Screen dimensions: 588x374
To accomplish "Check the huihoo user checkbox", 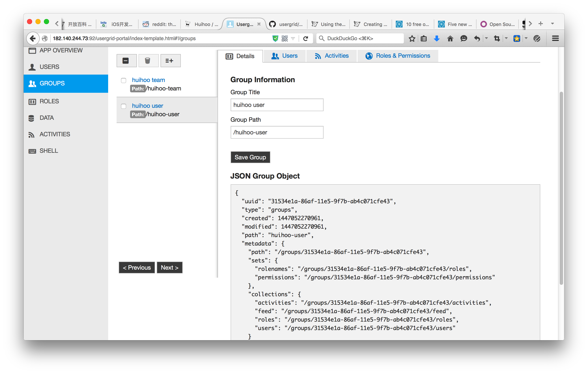I will [124, 106].
